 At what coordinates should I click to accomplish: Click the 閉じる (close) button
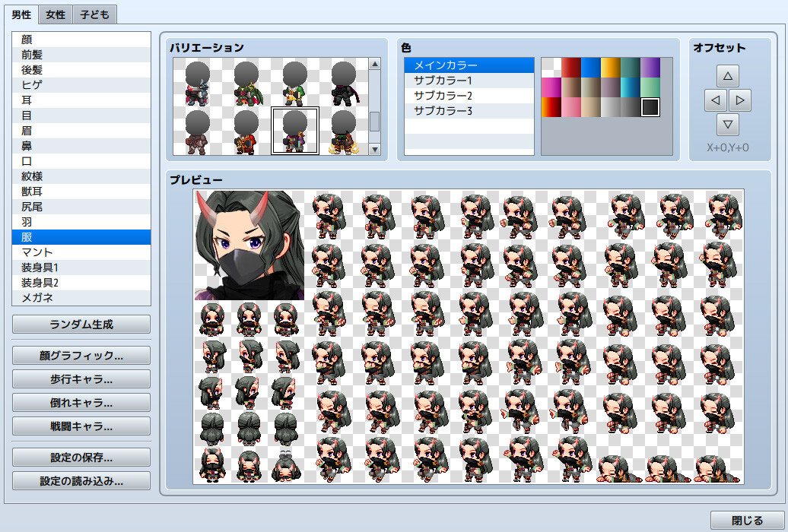click(746, 520)
